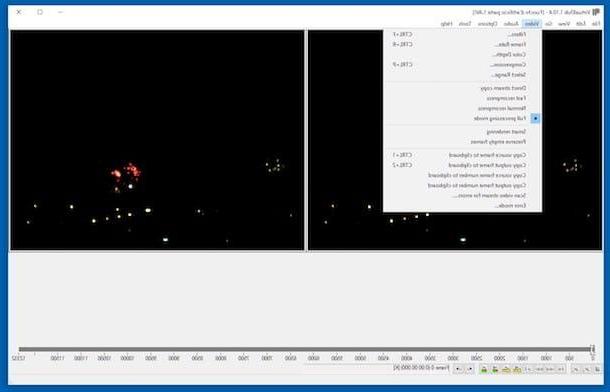Open the View menu
This screenshot has height=392, width=610.
[x=564, y=24]
